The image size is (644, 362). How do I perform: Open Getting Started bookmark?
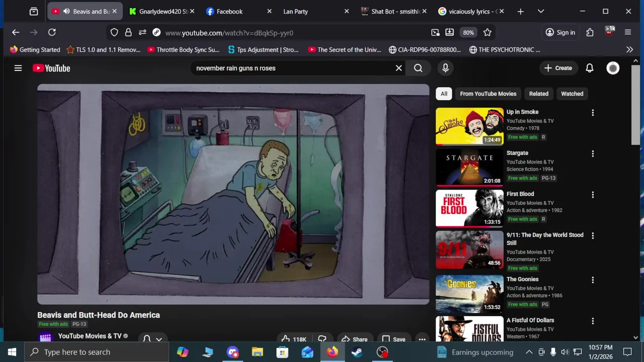35,49
